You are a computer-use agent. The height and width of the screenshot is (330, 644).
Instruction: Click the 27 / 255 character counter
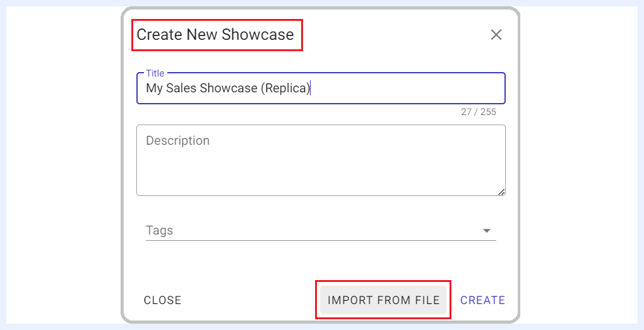pos(479,112)
